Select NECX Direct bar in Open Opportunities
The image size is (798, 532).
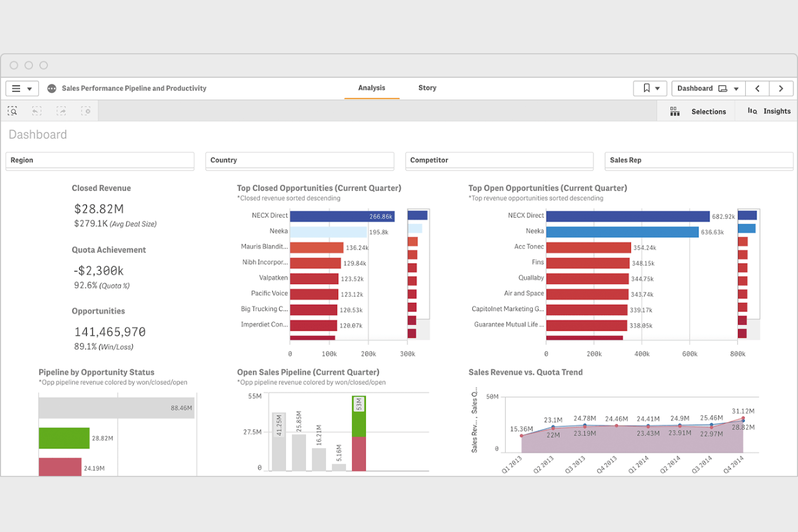628,216
